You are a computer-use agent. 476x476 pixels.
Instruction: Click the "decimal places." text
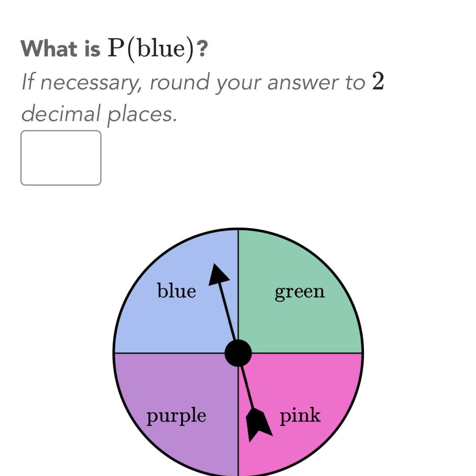tap(99, 114)
